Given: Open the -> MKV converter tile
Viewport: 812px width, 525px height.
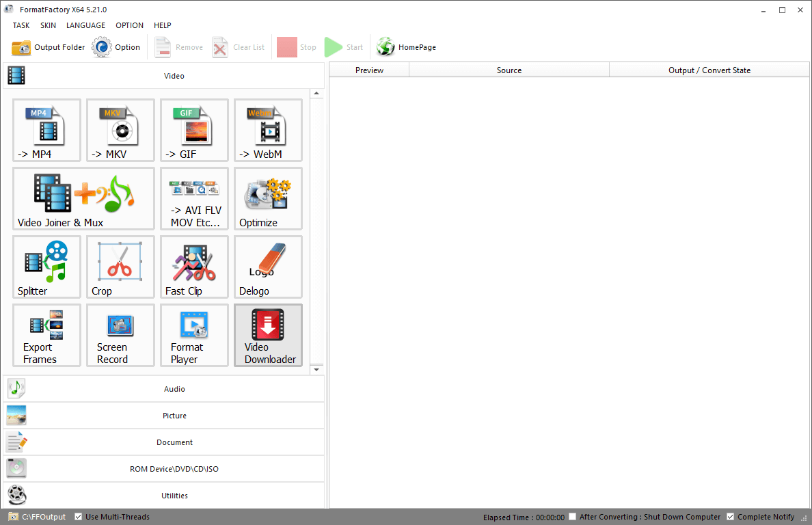Looking at the screenshot, I should coord(121,130).
